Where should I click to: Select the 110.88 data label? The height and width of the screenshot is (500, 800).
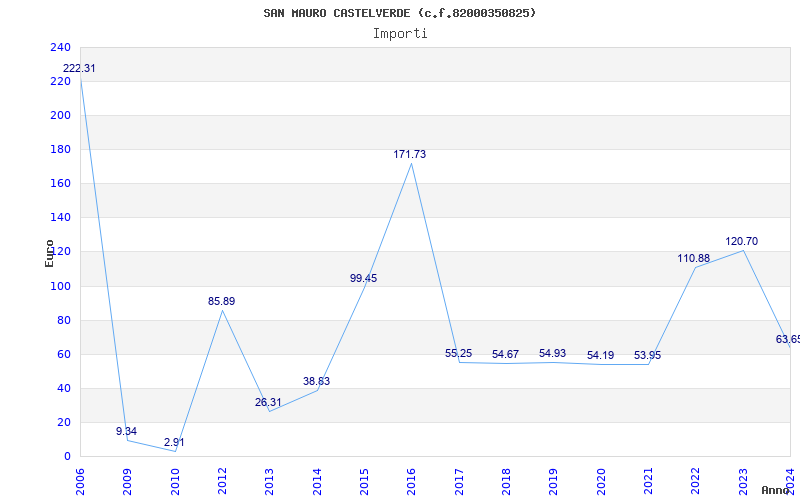693,259
